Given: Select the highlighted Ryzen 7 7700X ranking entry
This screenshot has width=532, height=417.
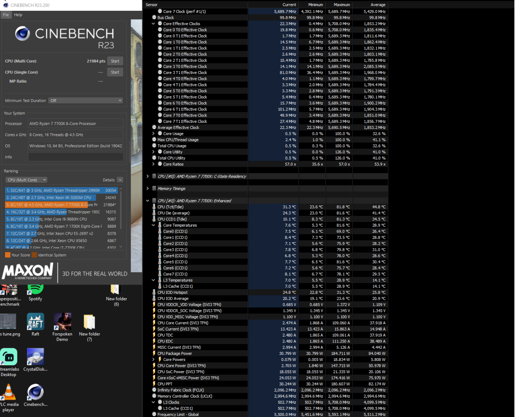Looking at the screenshot, I should coord(61,205).
